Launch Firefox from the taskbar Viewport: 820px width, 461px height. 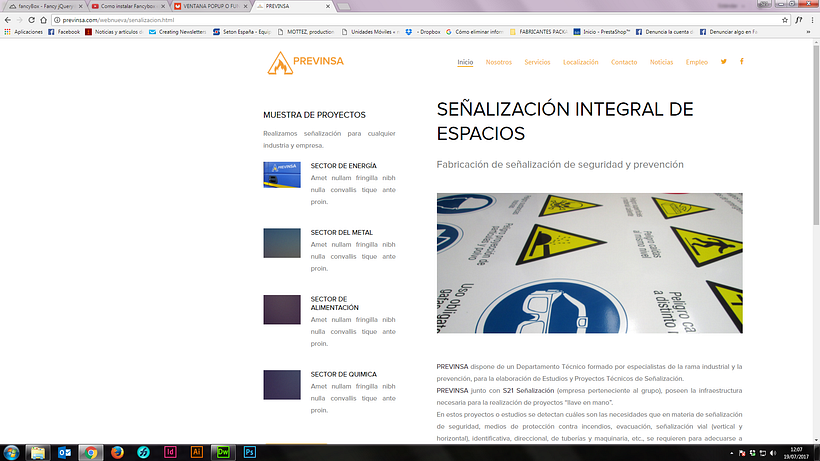point(117,452)
